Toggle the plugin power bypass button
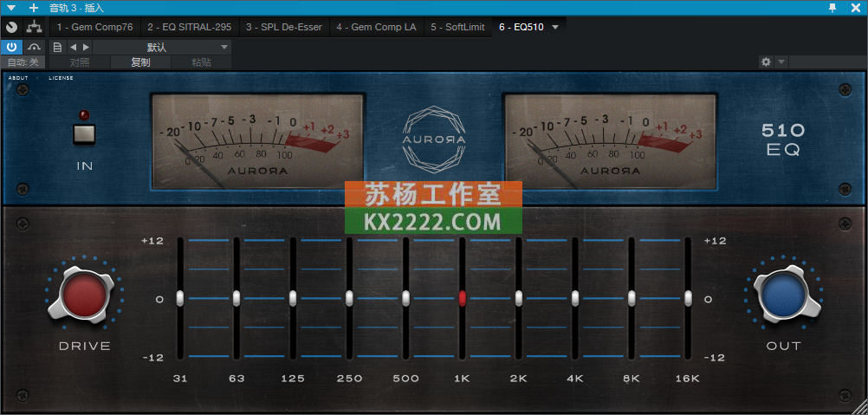868x415 pixels. 11,48
